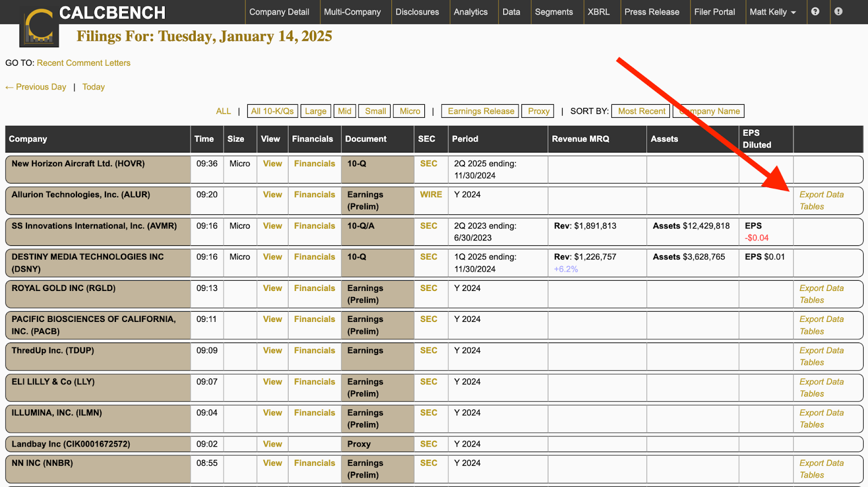Open Financials for Illumina Inc
This screenshot has width=868, height=487.
click(315, 413)
